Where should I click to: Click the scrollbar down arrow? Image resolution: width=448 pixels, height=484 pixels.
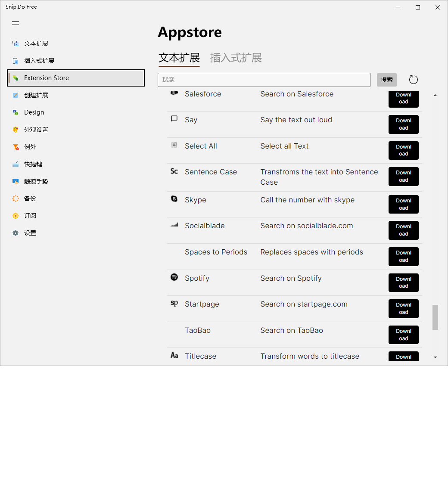[x=435, y=357]
